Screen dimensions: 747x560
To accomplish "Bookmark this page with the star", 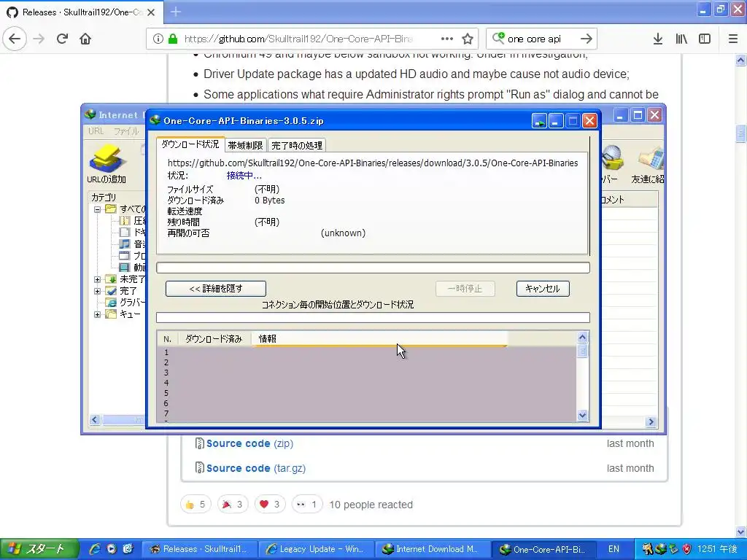I will [468, 39].
